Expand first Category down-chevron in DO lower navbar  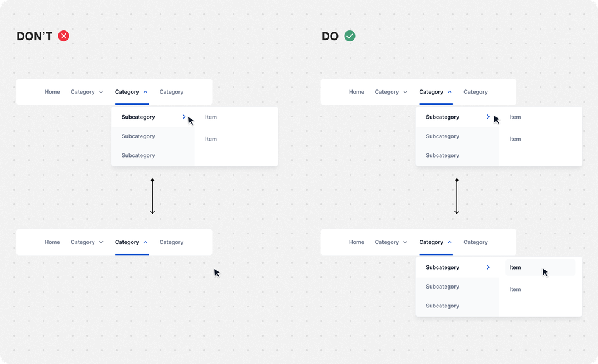pyautogui.click(x=405, y=242)
